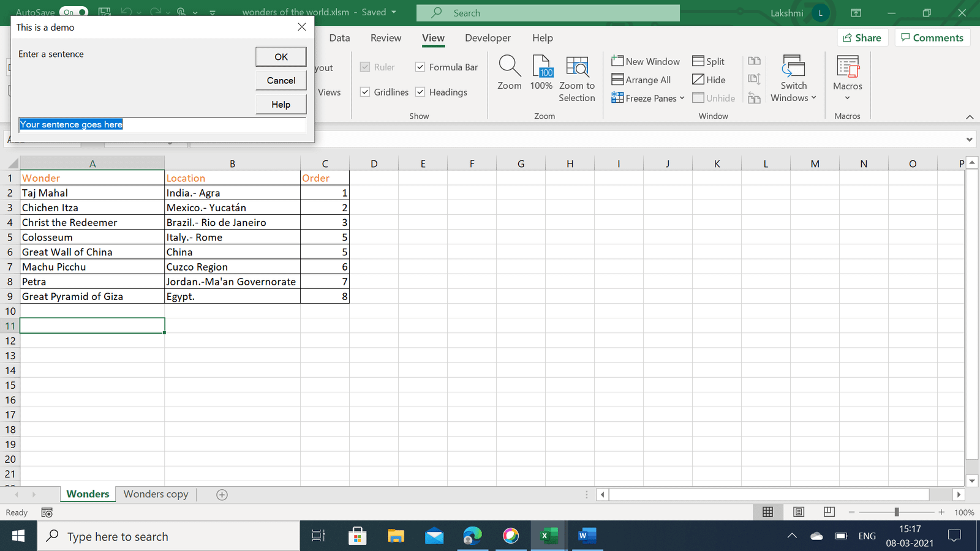Click the View Side by Side icon
980x551 pixels.
pos(754,61)
